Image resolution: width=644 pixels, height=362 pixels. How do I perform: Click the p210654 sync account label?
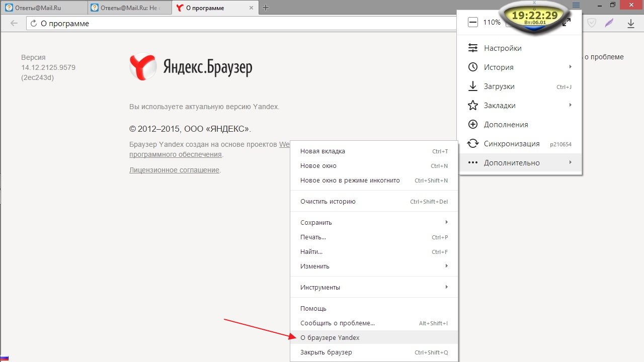pos(561,144)
